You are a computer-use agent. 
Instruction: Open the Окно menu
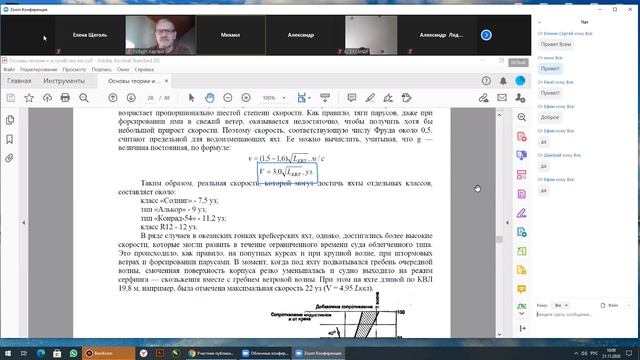(123, 69)
